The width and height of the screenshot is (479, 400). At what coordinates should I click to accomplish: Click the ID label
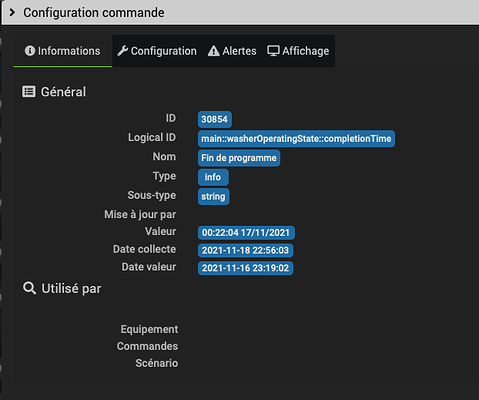click(171, 118)
